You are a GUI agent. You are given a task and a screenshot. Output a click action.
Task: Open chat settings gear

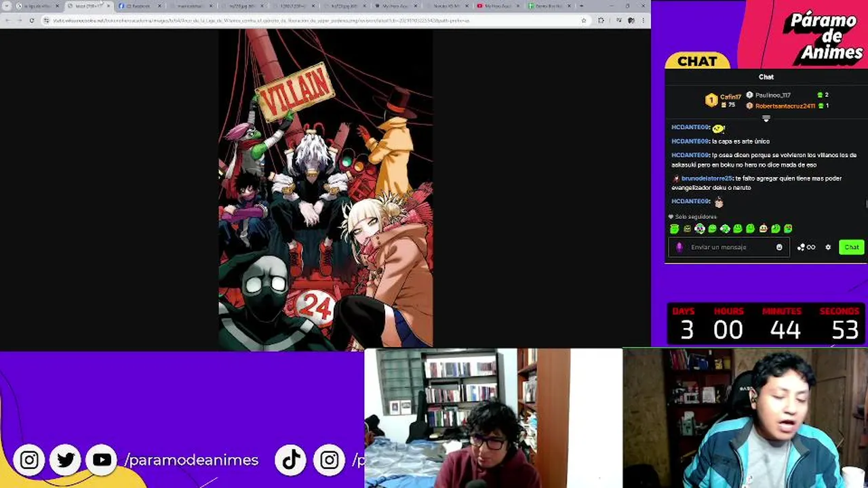tap(828, 247)
